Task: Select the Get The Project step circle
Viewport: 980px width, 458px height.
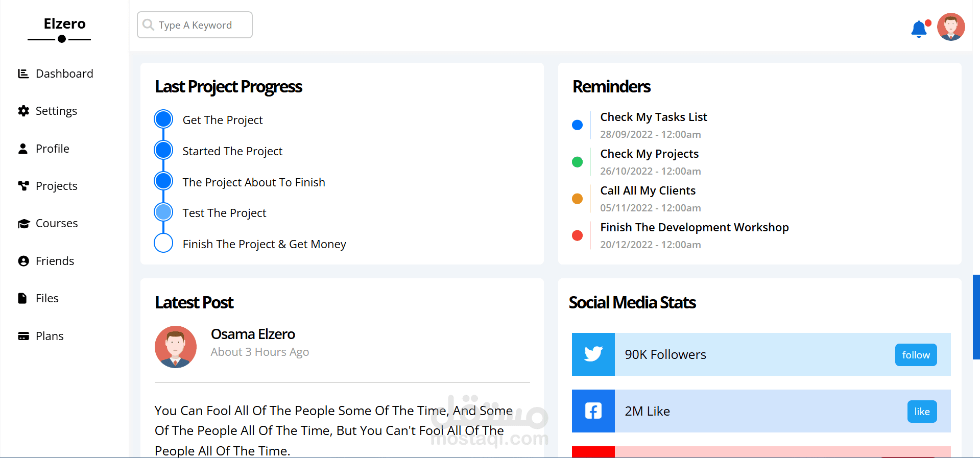Action: point(163,119)
